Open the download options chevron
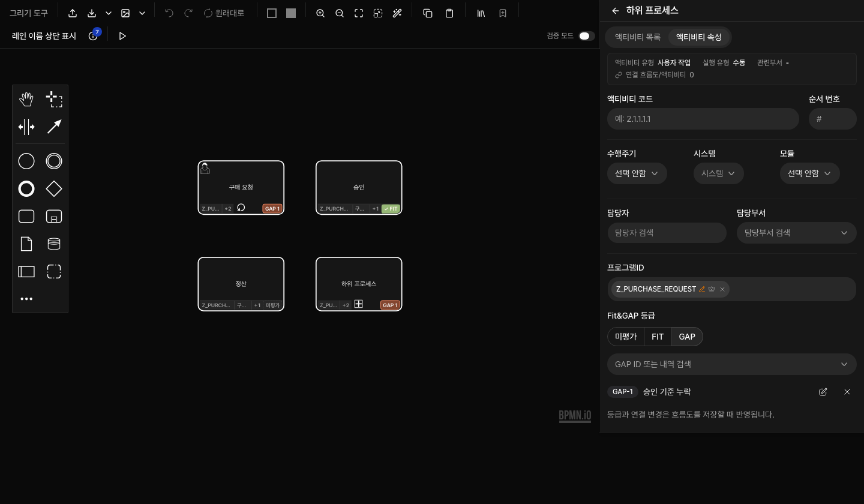The width and height of the screenshot is (864, 504). tap(109, 13)
